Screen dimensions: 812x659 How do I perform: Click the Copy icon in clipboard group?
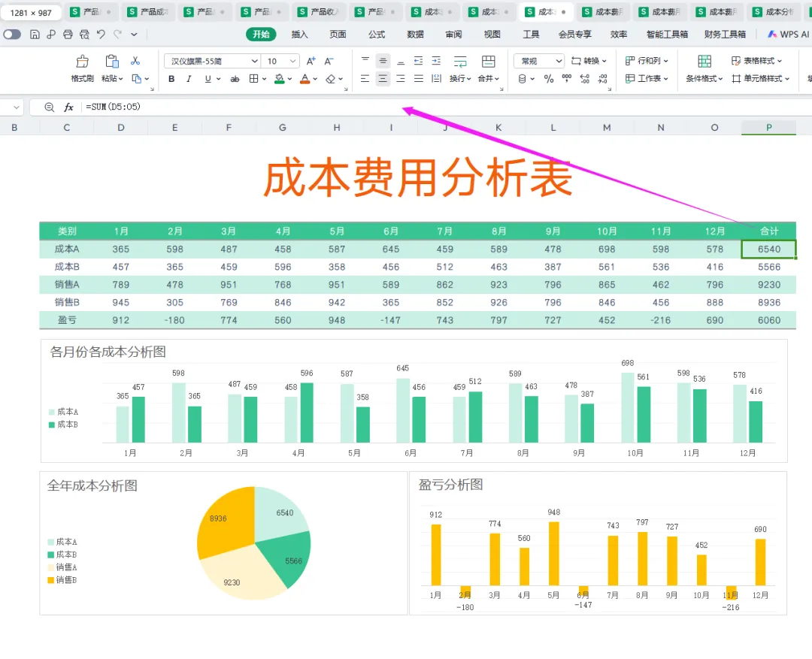pos(137,79)
